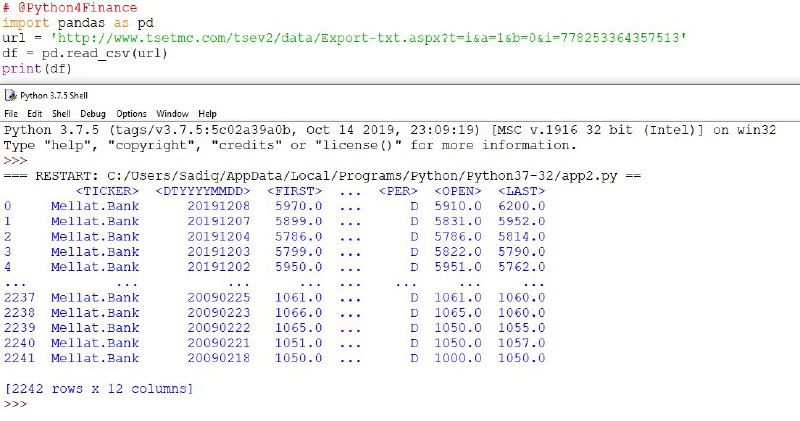
Task: Click the 'print(df)' line
Action: click(37, 68)
